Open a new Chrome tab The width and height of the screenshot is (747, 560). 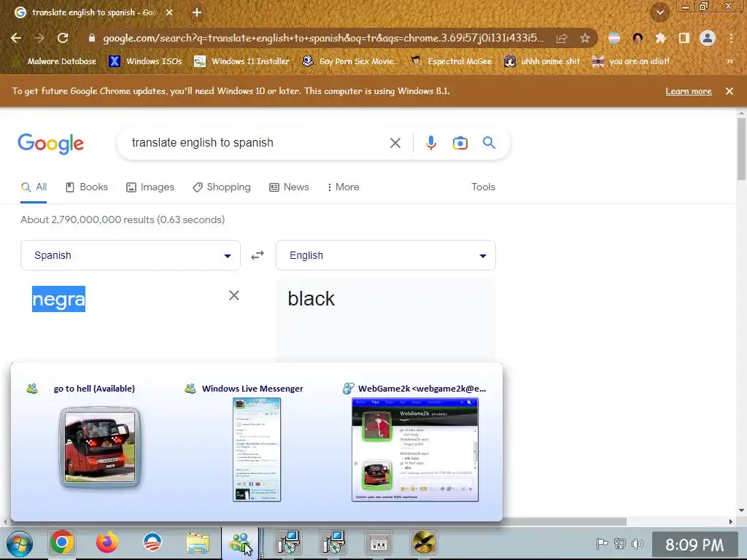197,12
